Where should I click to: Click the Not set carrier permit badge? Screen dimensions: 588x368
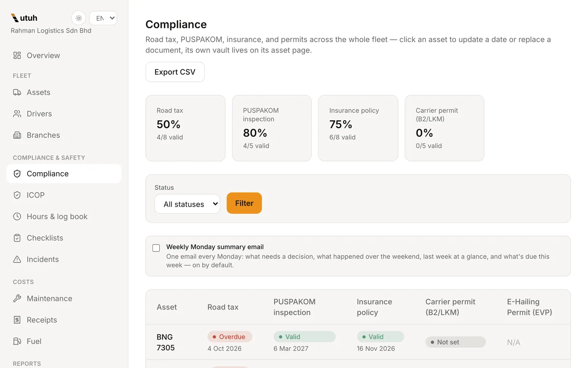456,342
